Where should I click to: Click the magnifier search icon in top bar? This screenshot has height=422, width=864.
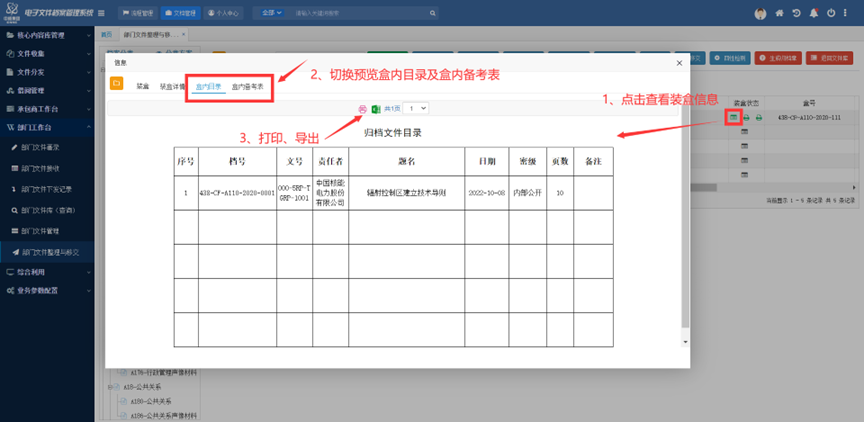coord(433,13)
